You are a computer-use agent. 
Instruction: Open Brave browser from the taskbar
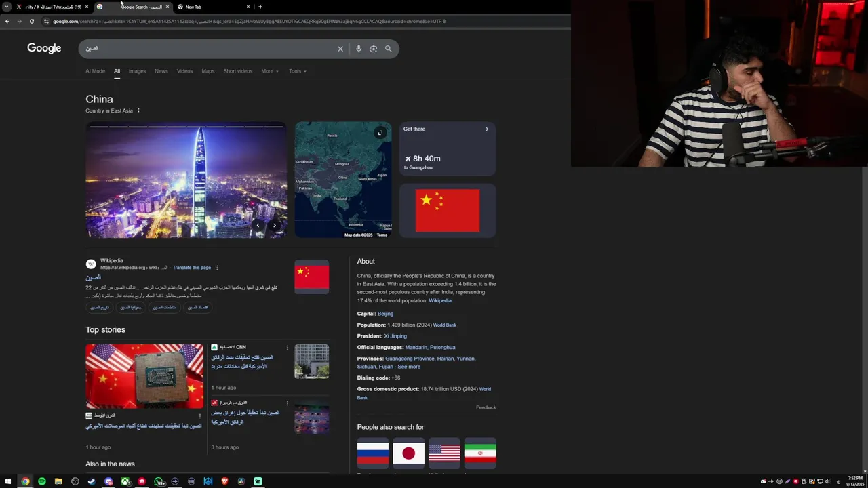coord(224,481)
